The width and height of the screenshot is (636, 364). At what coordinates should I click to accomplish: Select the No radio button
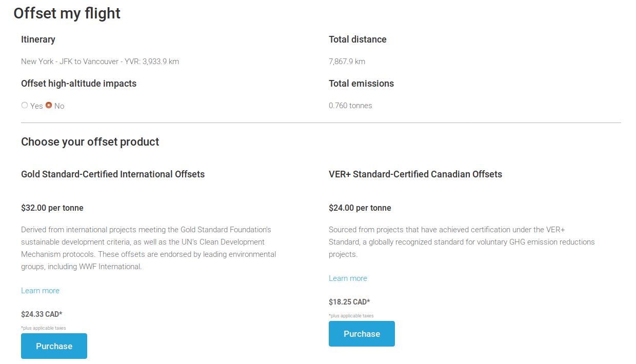[x=49, y=106]
